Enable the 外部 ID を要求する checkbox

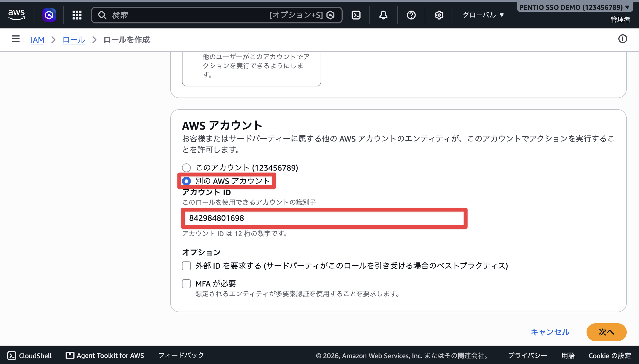click(x=186, y=266)
